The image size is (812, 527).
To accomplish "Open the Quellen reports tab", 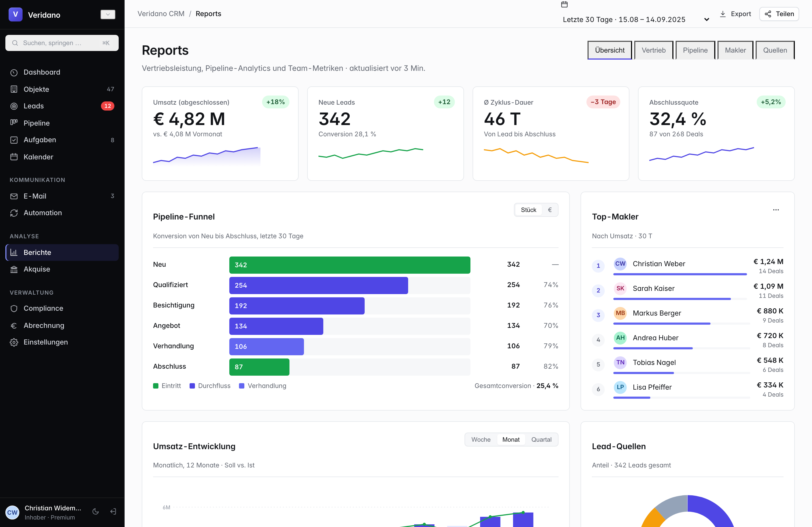I will [x=775, y=50].
